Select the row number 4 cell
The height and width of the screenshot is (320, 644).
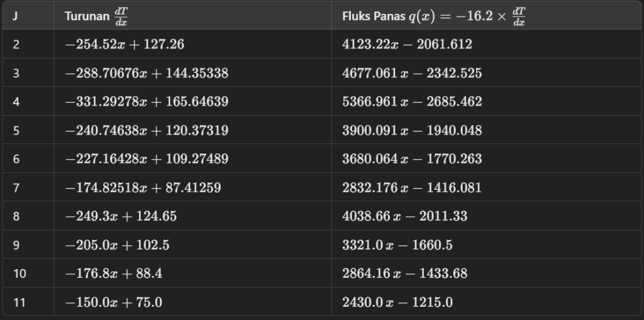point(16,102)
